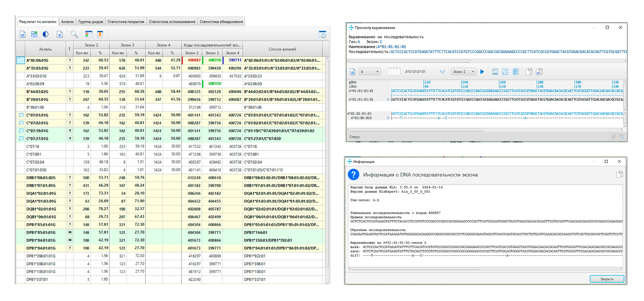644x301 pixels.
Task: Copy exon info using top-right copy icon
Action: [619, 175]
